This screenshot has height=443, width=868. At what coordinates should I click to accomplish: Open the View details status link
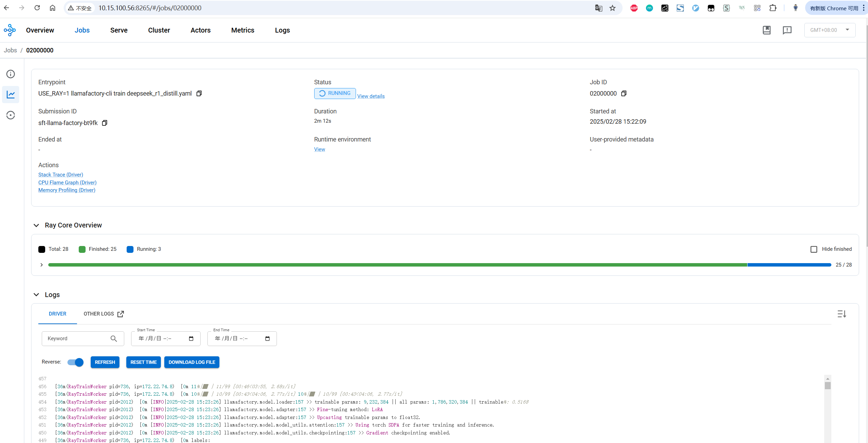[371, 96]
